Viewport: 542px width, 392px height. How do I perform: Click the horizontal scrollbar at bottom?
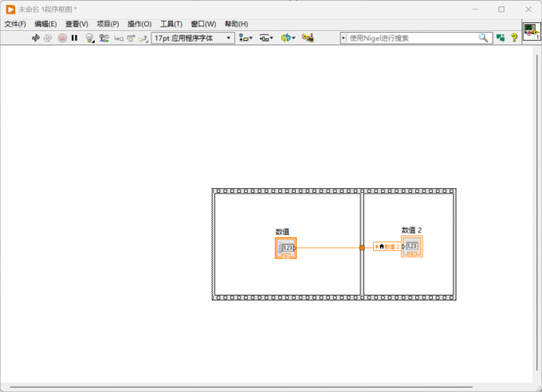click(x=241, y=386)
